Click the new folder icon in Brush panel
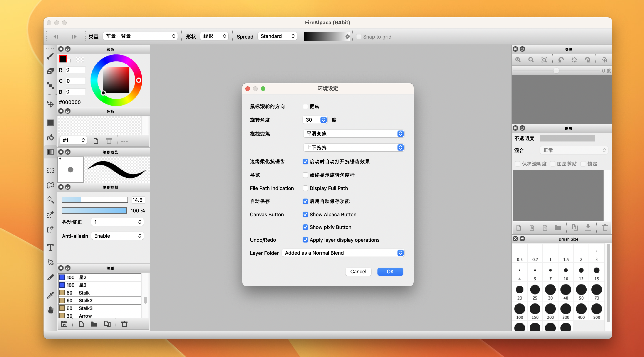Image resolution: width=644 pixels, height=357 pixels. [x=94, y=324]
